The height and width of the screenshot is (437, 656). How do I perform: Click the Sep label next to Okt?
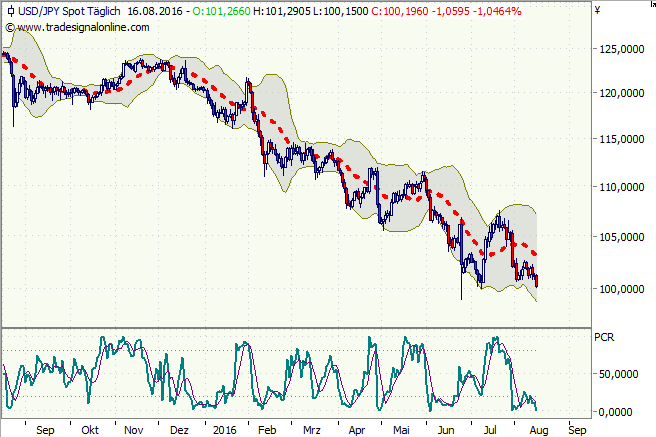click(45, 430)
